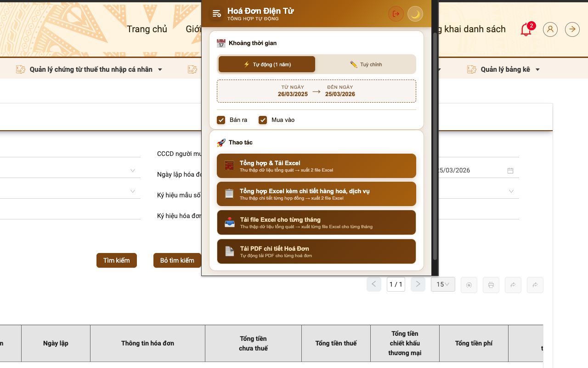Uncheck the Mua vào checkbox
Viewport: 588px width, 368px height.
coord(263,120)
